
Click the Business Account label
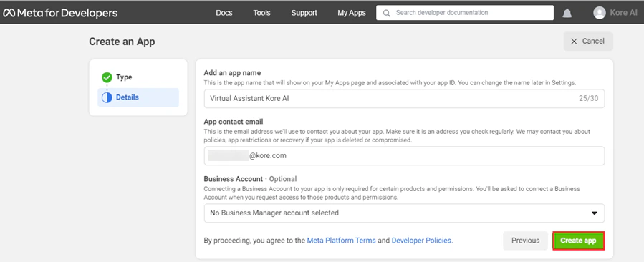tap(234, 179)
